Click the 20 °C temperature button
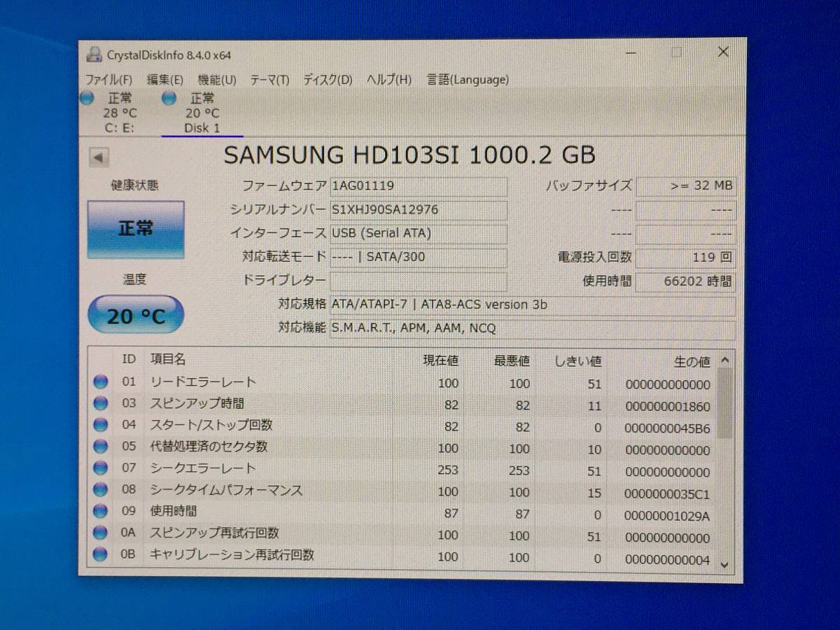The width and height of the screenshot is (840, 630). pos(136,315)
